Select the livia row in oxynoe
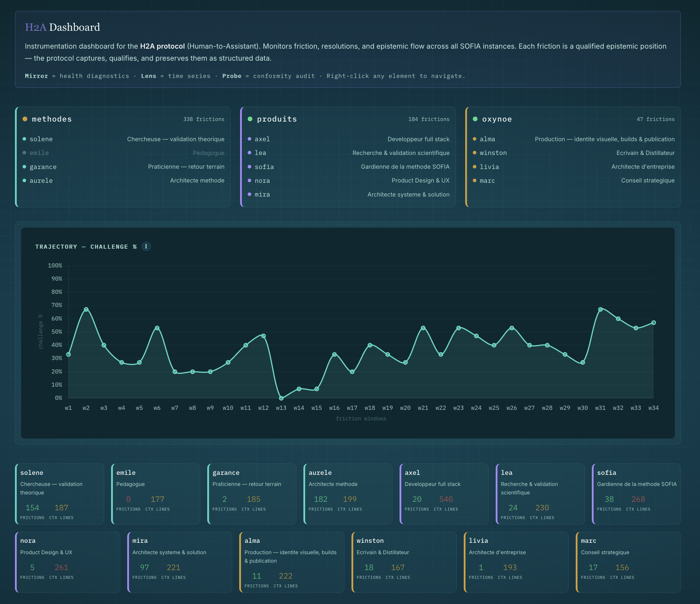This screenshot has height=604, width=700. tap(573, 167)
